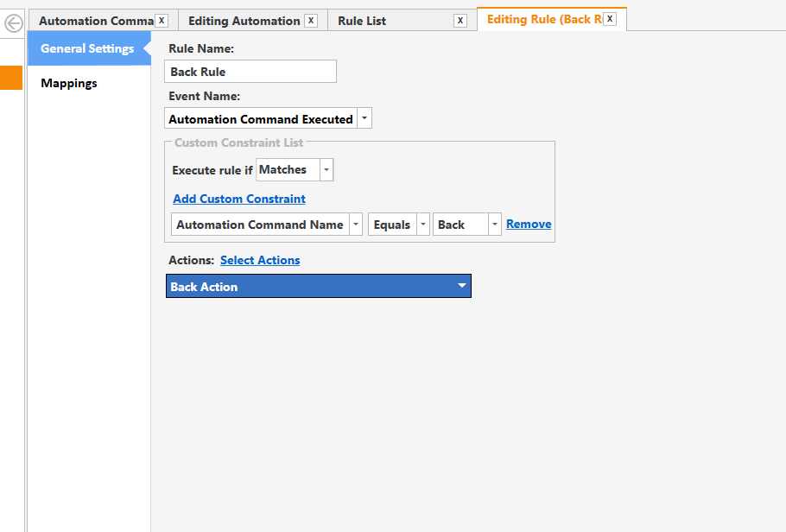This screenshot has height=532, width=786.
Task: Click the back navigation arrow icon
Action: (12, 22)
